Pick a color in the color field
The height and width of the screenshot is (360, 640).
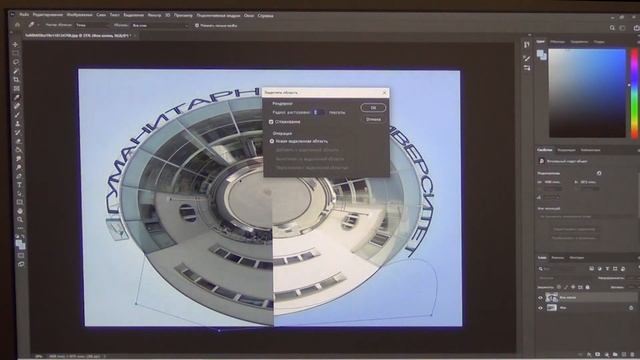587,93
